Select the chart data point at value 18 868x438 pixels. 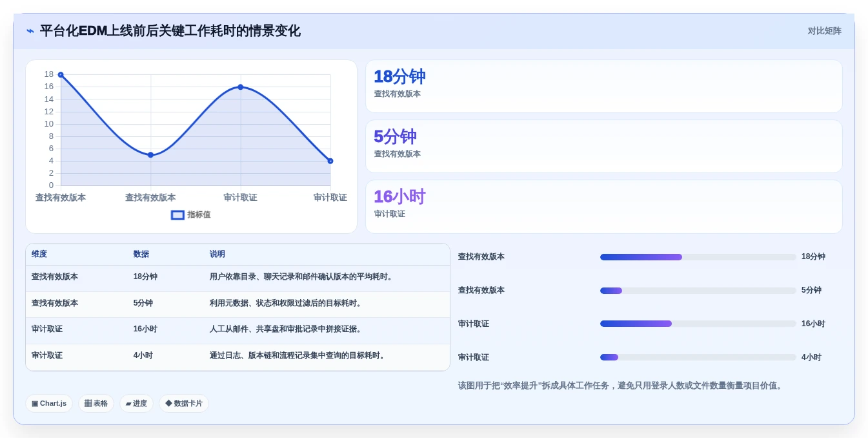pyautogui.click(x=61, y=75)
